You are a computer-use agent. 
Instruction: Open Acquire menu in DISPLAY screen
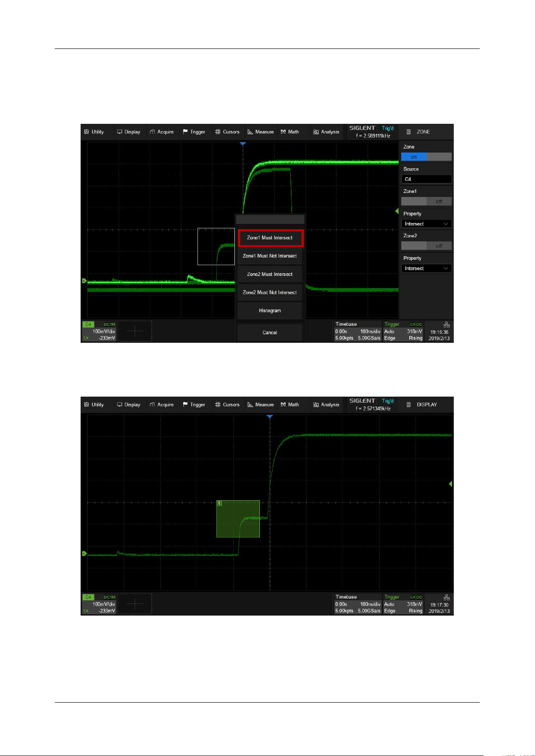(162, 405)
